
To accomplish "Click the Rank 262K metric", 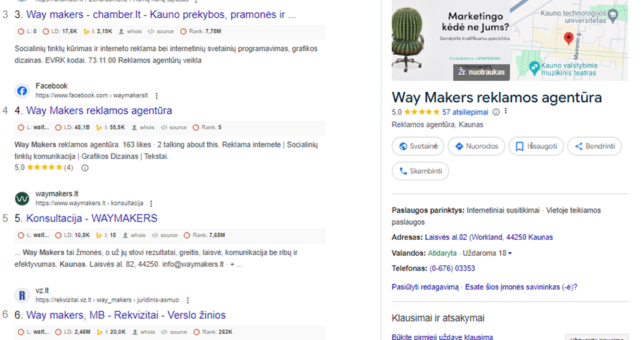I will [x=213, y=332].
